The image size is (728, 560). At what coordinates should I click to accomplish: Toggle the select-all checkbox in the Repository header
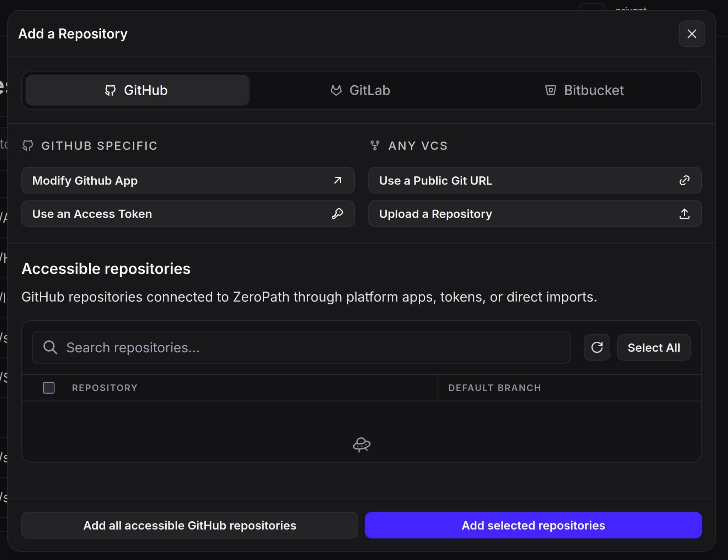point(49,388)
